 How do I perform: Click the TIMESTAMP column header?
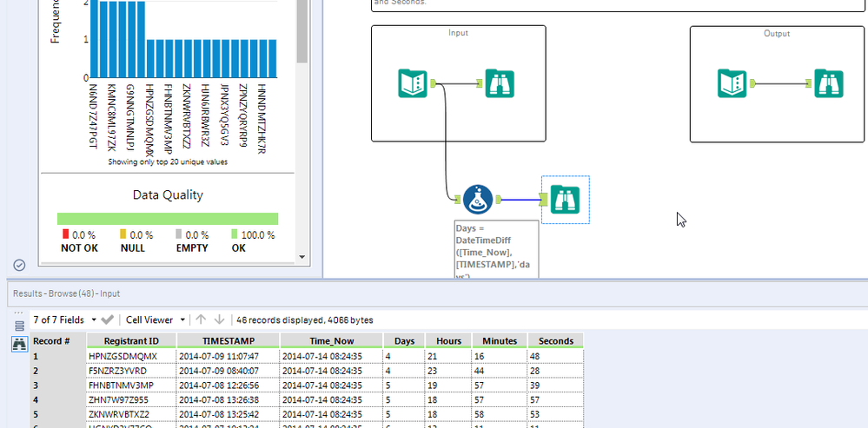pos(228,341)
